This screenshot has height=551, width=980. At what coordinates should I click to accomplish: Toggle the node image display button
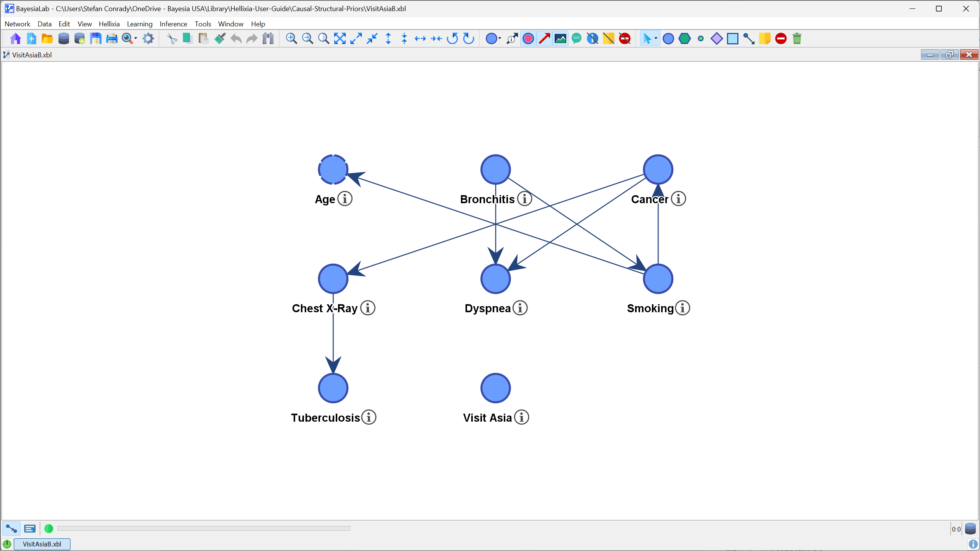pyautogui.click(x=560, y=39)
